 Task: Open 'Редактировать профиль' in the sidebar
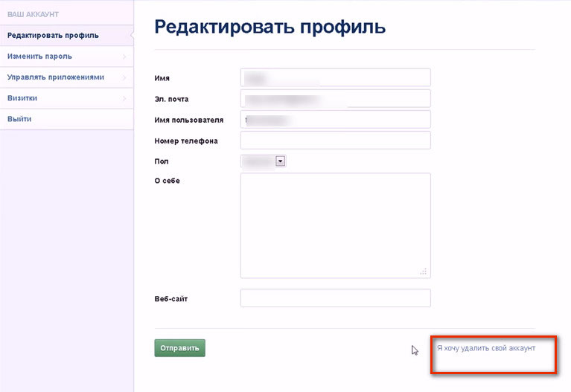click(x=53, y=35)
